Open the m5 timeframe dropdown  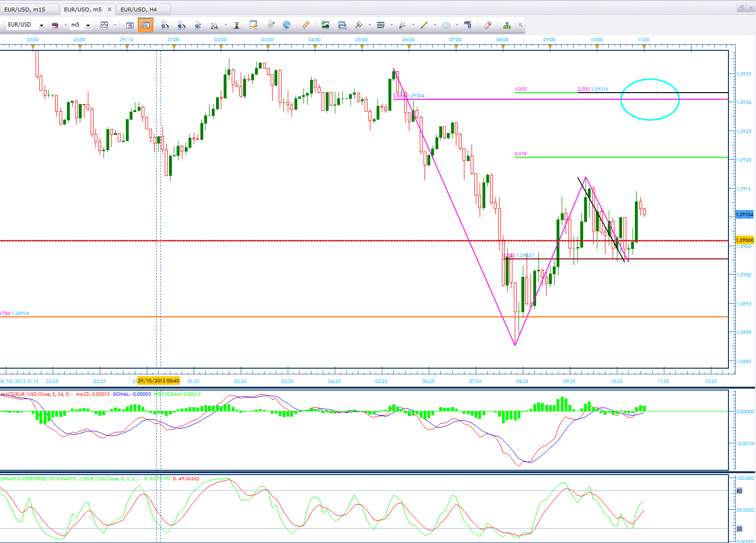[88, 25]
